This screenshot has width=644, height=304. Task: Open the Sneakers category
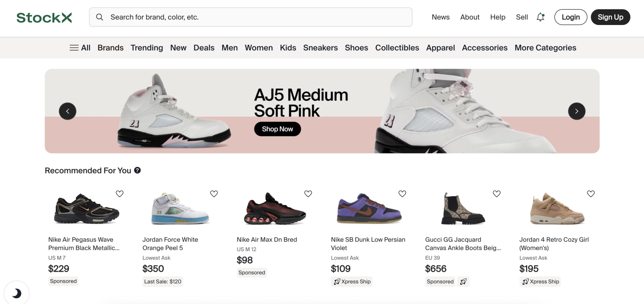(x=320, y=48)
